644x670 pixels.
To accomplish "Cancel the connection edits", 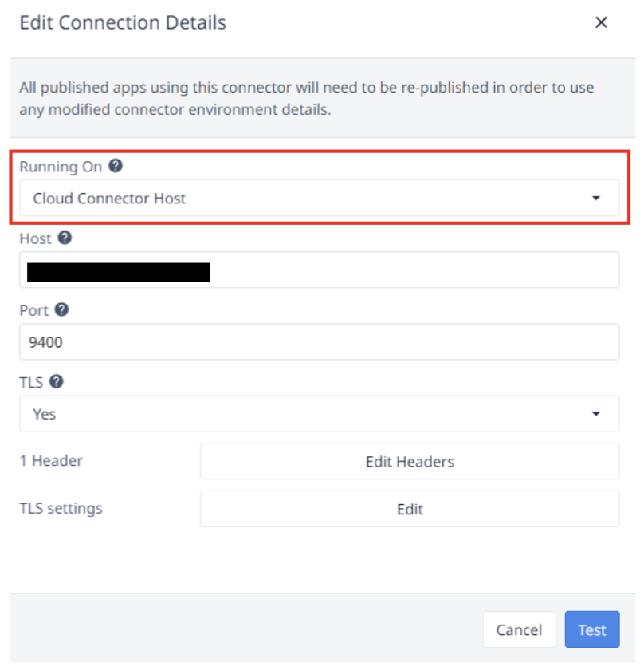I will (519, 629).
